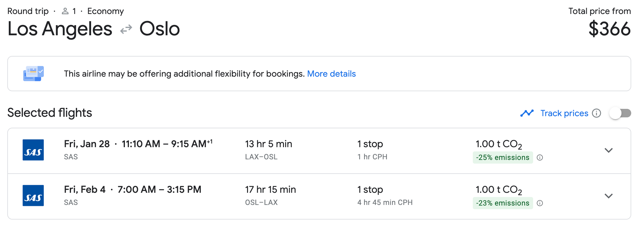This screenshot has width=644, height=225.
Task: Expand the Jan 28 LAX–OSL flight details
Action: coord(608,150)
